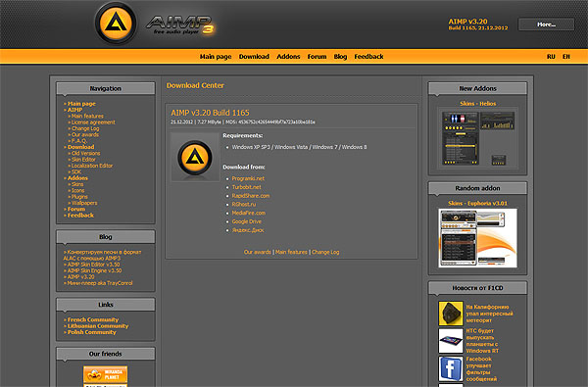Screen dimensions: 588x387
Task: Open Old Versions in Navigation
Action: click(x=86, y=154)
